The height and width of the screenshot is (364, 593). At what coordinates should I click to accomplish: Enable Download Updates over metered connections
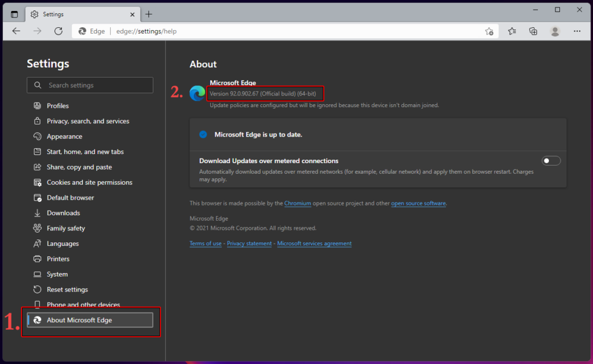click(x=551, y=160)
